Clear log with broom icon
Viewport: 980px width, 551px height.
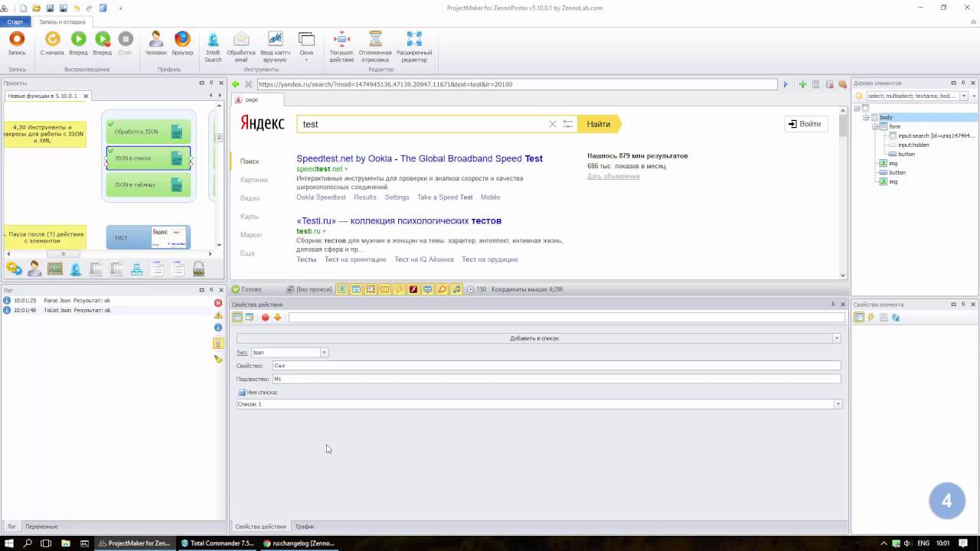click(218, 359)
